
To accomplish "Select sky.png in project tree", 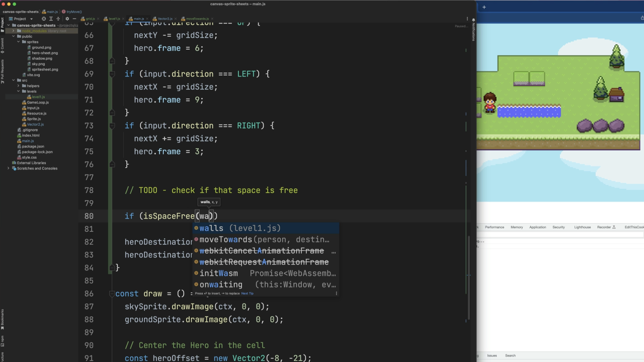I will tap(38, 64).
